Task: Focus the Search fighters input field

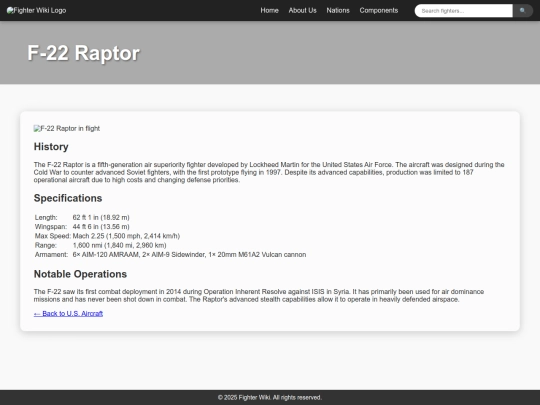Action: (464, 11)
